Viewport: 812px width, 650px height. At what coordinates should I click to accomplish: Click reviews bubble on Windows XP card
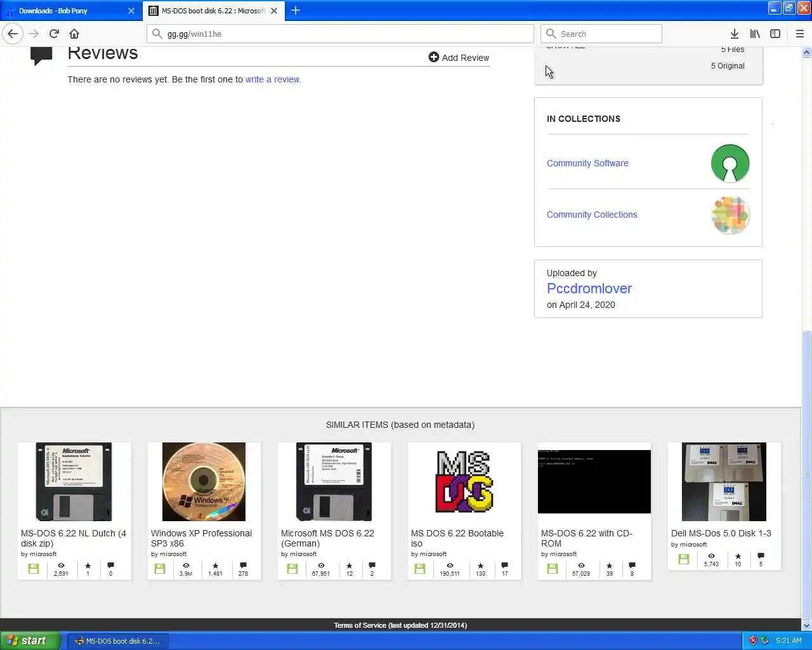pos(243,565)
